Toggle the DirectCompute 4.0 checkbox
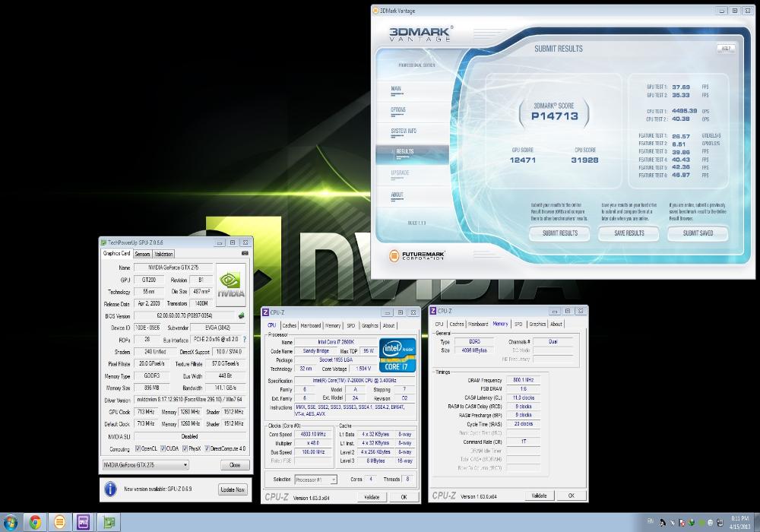Viewport: 760px width, 532px height. (x=207, y=448)
